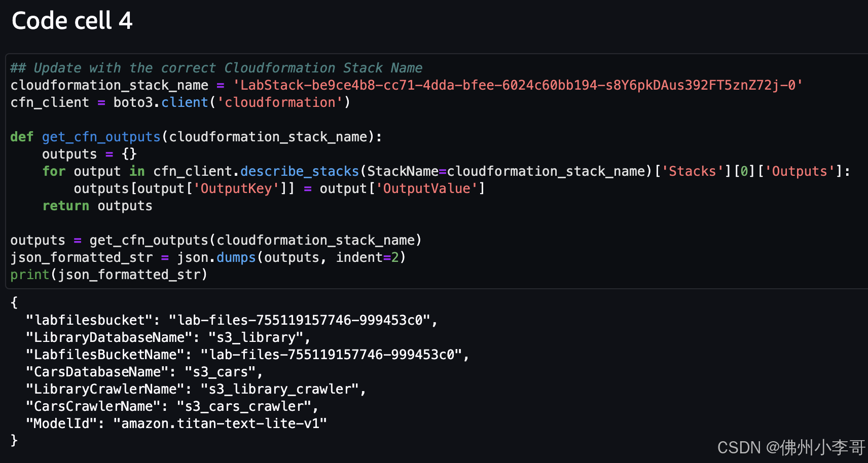Image resolution: width=868 pixels, height=463 pixels.
Task: Click the json.dumps call line
Action: pos(208,257)
